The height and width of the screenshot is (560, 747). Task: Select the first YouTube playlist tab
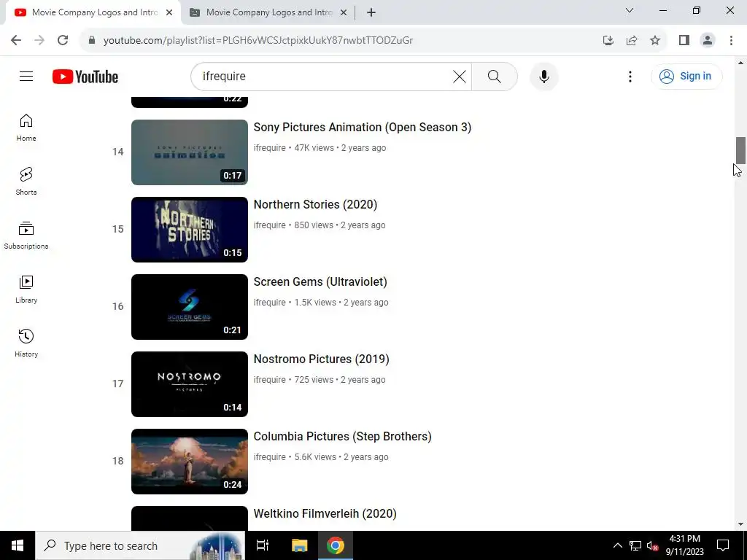(94, 12)
